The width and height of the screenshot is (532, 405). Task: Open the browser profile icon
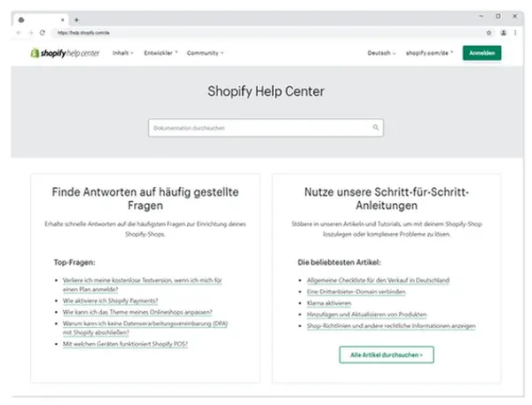pos(504,33)
